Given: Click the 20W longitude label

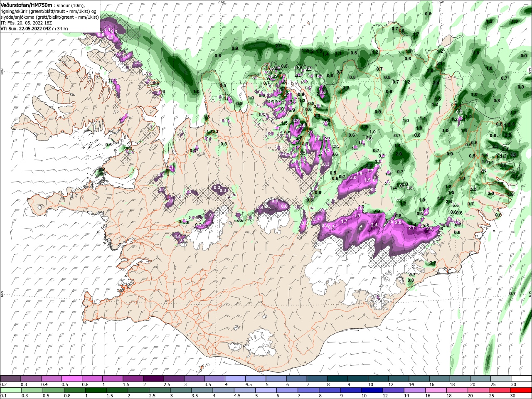Looking at the screenshot, I should [x=222, y=2].
